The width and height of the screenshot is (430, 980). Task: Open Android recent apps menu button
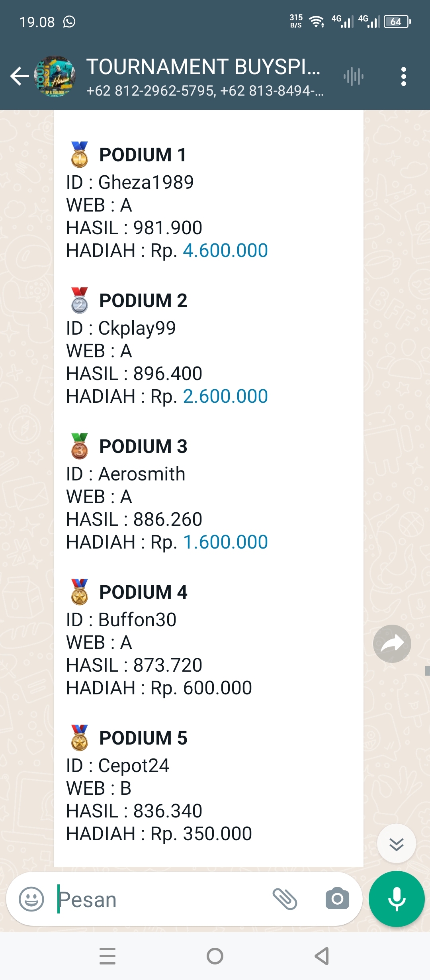(x=107, y=956)
